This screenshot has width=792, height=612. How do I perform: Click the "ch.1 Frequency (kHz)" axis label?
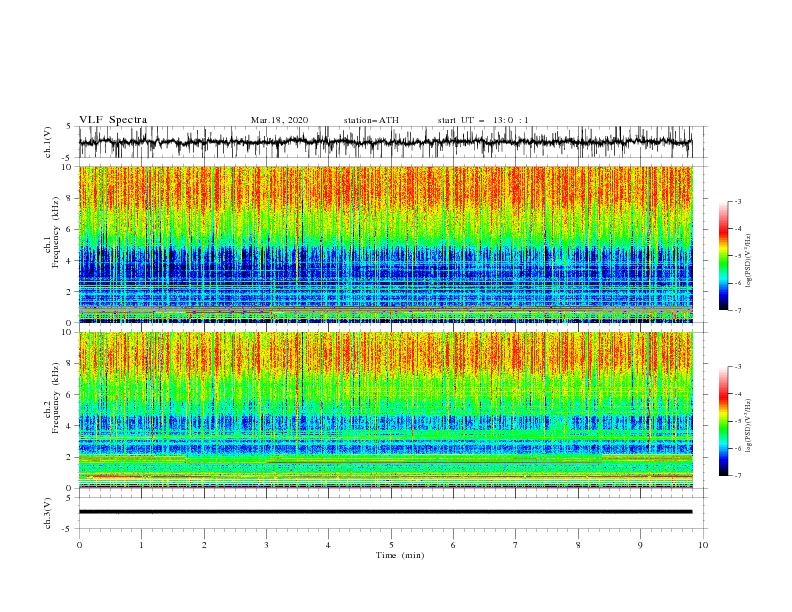(52, 233)
